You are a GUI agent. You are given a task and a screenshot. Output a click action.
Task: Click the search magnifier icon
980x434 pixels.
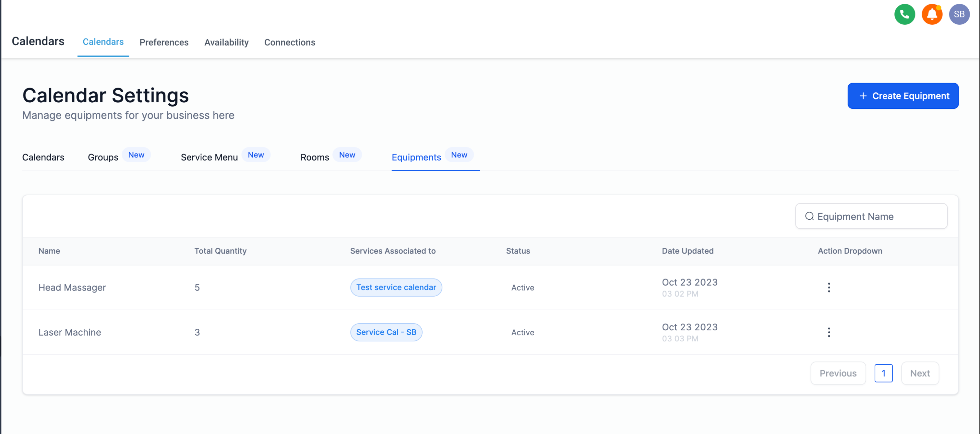[809, 216]
